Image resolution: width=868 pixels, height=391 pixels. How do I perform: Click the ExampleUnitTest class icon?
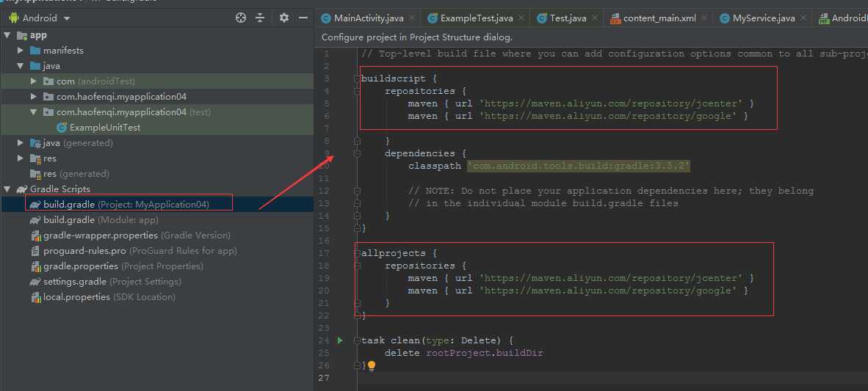(62, 128)
